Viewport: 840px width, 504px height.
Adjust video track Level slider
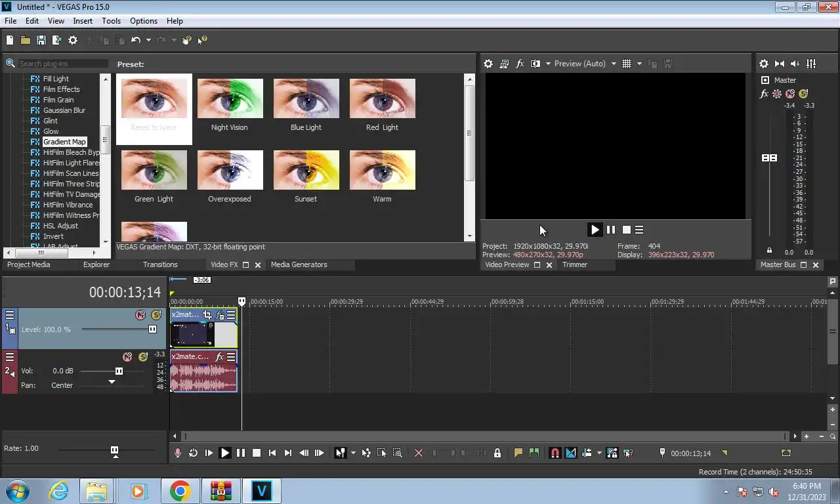coord(152,329)
